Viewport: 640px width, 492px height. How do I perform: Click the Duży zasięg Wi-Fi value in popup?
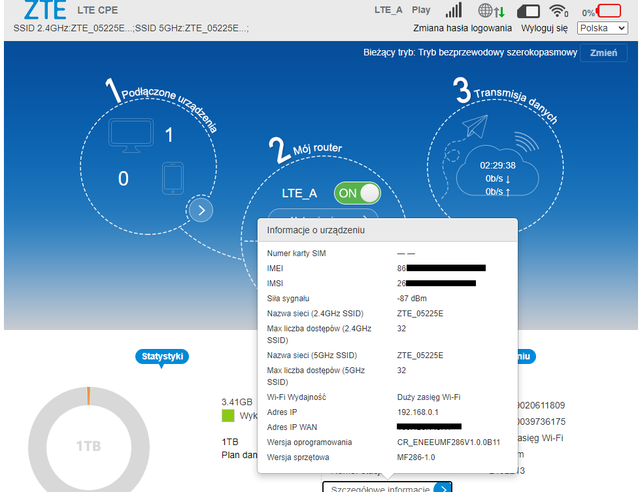tap(429, 397)
